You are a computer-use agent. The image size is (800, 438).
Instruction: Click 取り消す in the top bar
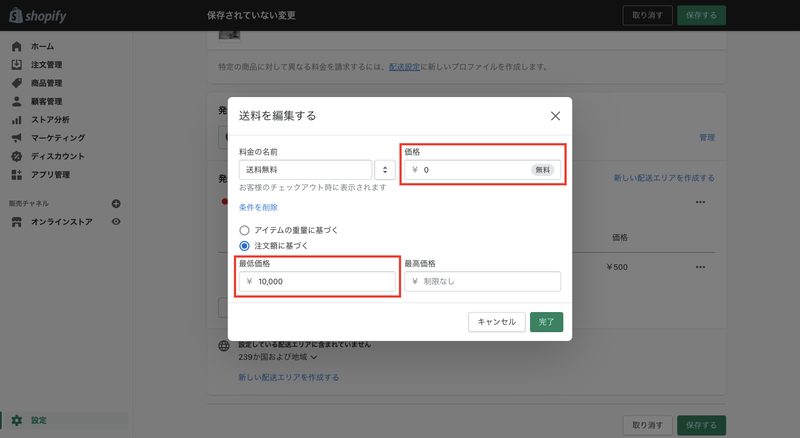pos(647,16)
